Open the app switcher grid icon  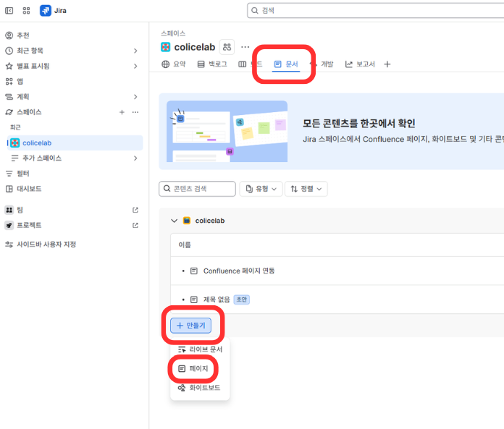(26, 11)
